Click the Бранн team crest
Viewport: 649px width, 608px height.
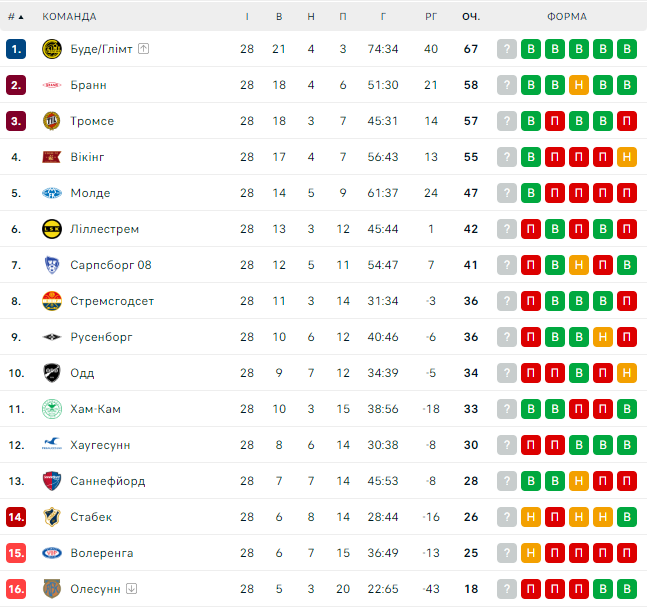click(52, 85)
